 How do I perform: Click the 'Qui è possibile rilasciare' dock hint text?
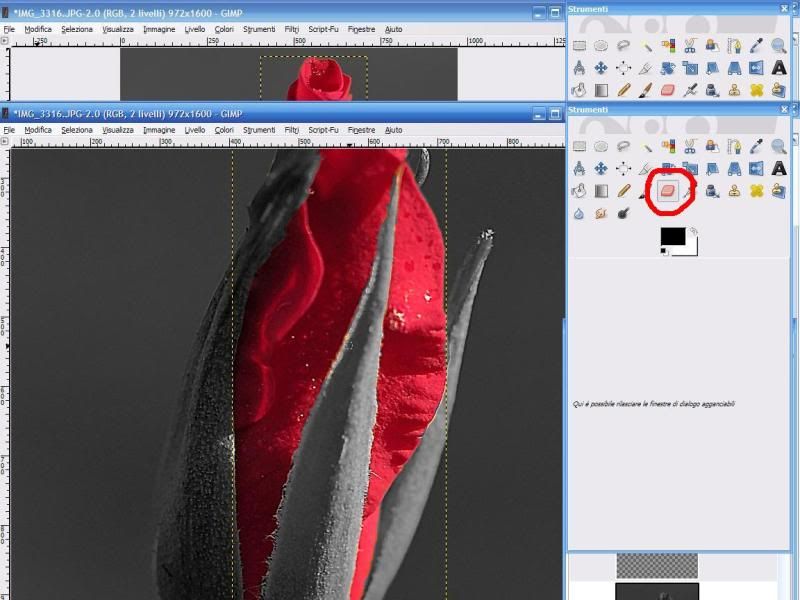coord(654,404)
